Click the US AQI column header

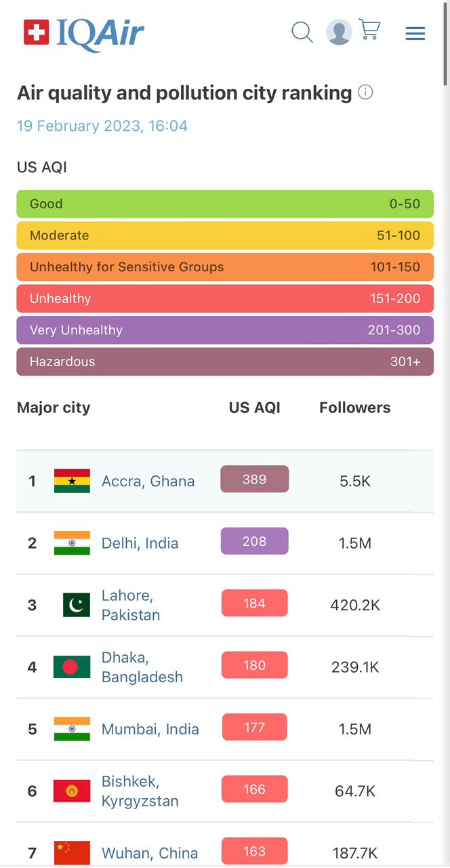pyautogui.click(x=254, y=408)
